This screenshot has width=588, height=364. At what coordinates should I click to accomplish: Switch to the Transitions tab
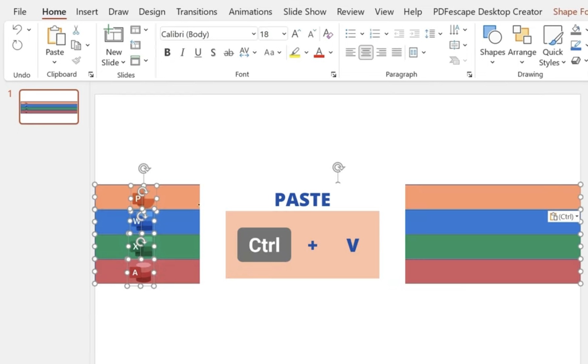click(x=196, y=12)
